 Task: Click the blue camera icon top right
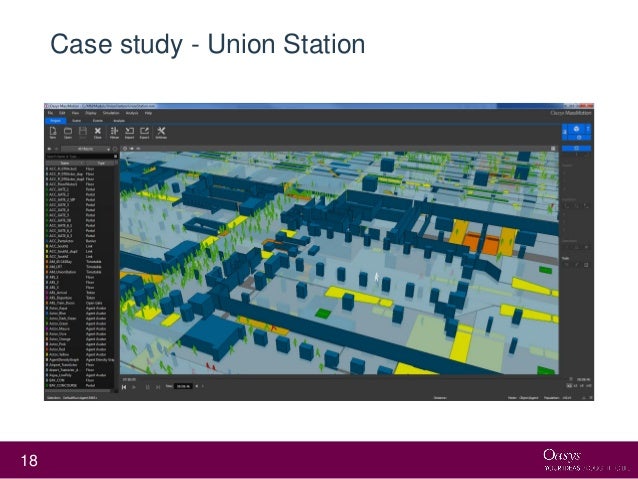(576, 129)
